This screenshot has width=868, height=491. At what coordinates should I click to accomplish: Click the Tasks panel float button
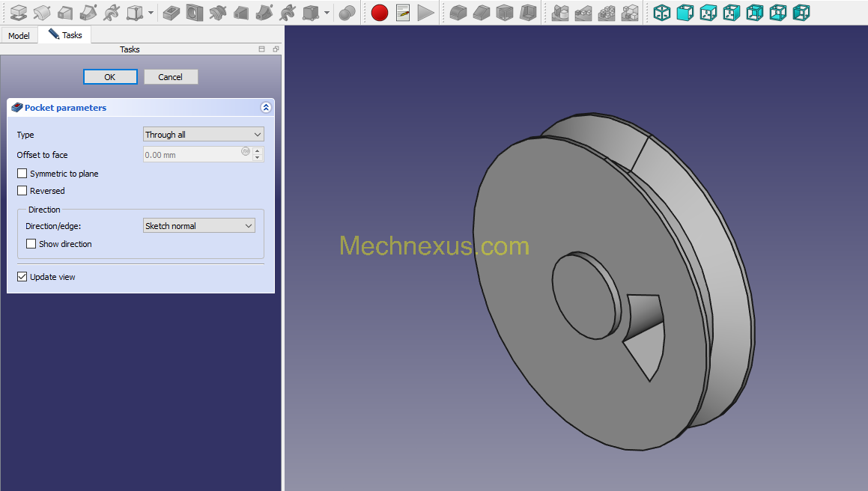click(276, 49)
